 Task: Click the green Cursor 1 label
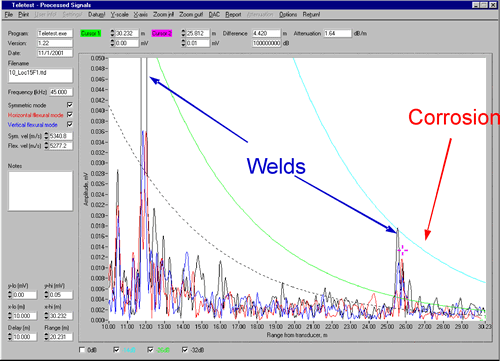(x=91, y=33)
